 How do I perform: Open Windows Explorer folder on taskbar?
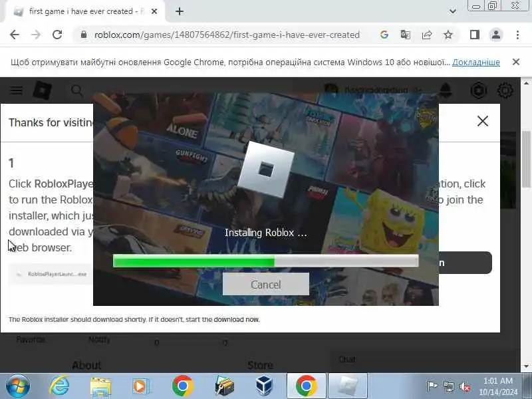(100, 386)
